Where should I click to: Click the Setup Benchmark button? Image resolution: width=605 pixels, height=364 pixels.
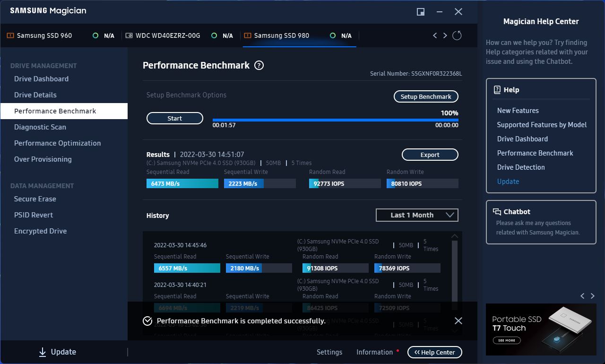[x=426, y=97]
